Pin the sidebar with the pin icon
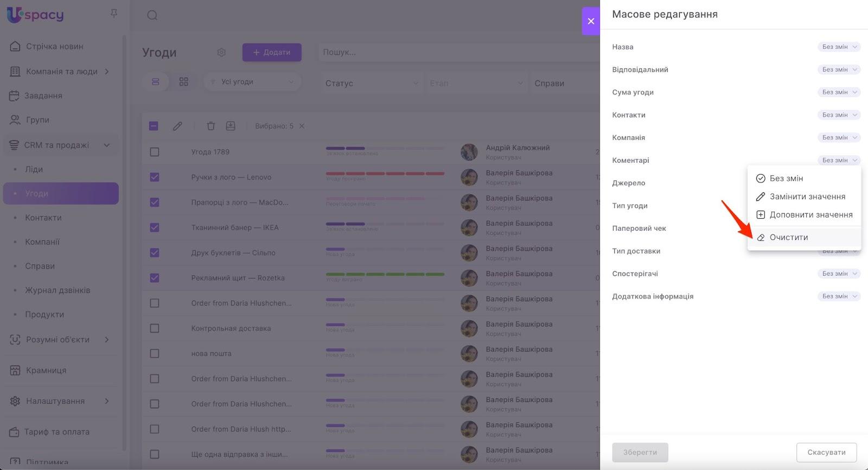 click(114, 14)
